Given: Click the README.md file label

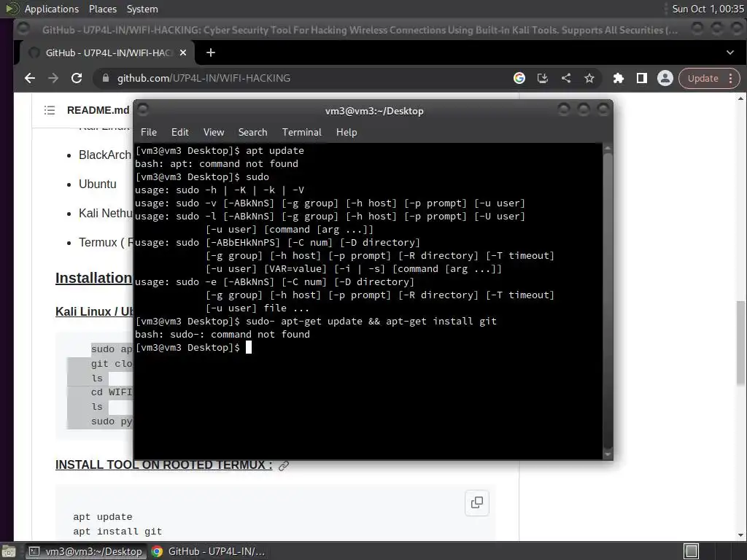Looking at the screenshot, I should click(98, 111).
